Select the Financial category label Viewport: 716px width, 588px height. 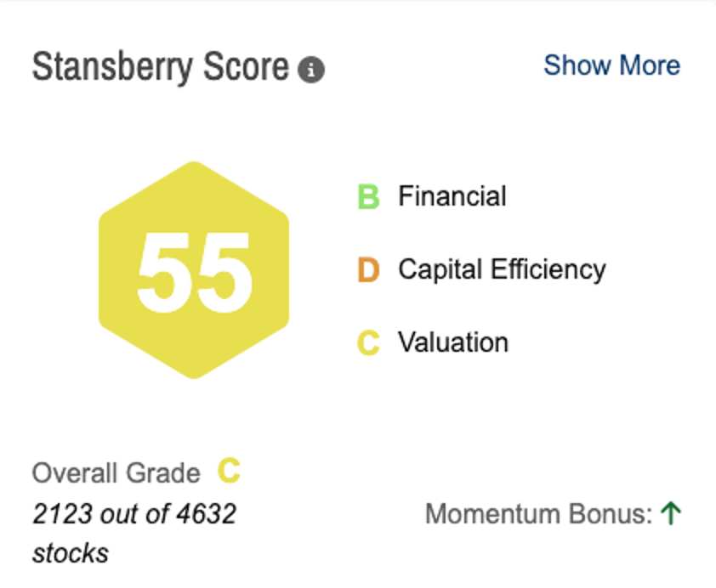452,197
